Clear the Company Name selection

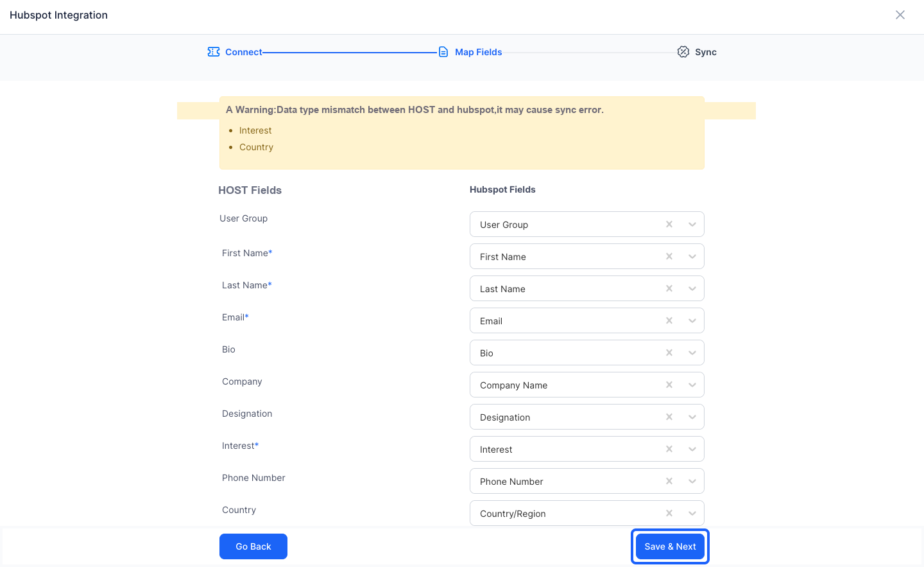pyautogui.click(x=669, y=385)
